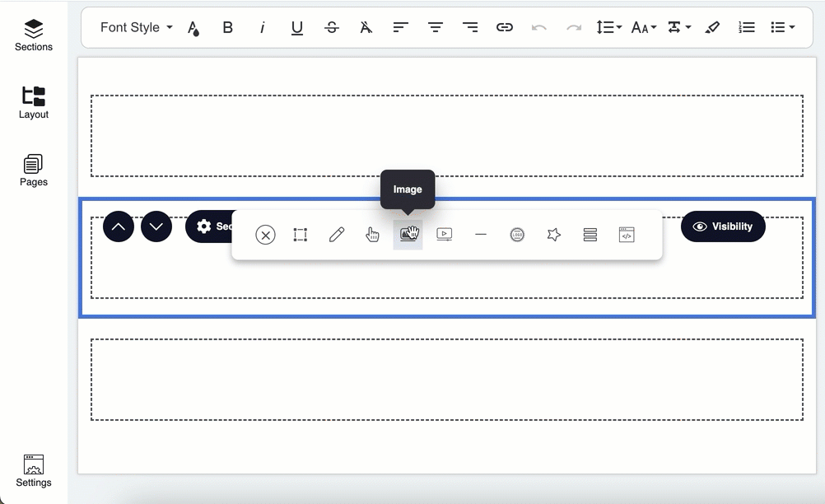
Task: Insert a custom HTML code block
Action: 627,235
